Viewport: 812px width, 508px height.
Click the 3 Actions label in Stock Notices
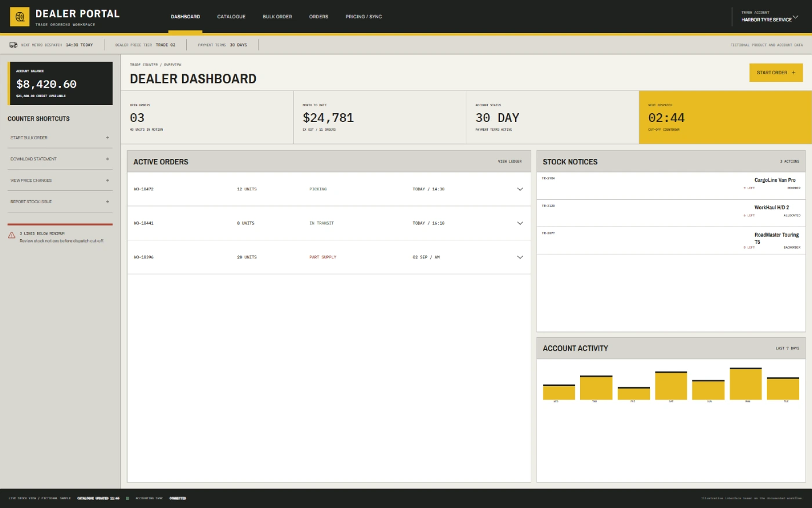(x=789, y=161)
